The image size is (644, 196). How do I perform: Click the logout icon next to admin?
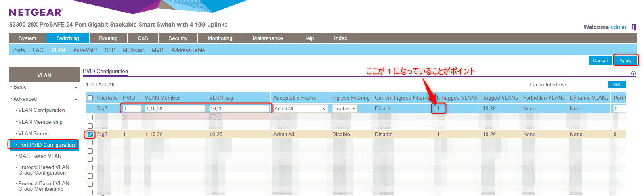634,27
